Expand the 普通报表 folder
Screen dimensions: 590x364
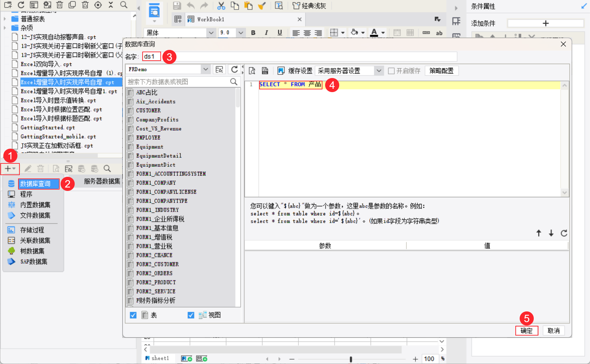[x=5, y=19]
